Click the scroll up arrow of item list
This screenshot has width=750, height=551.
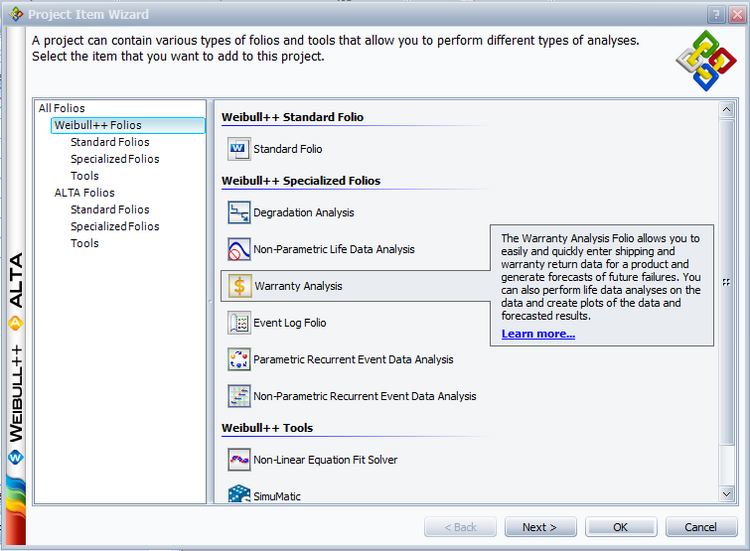click(727, 110)
